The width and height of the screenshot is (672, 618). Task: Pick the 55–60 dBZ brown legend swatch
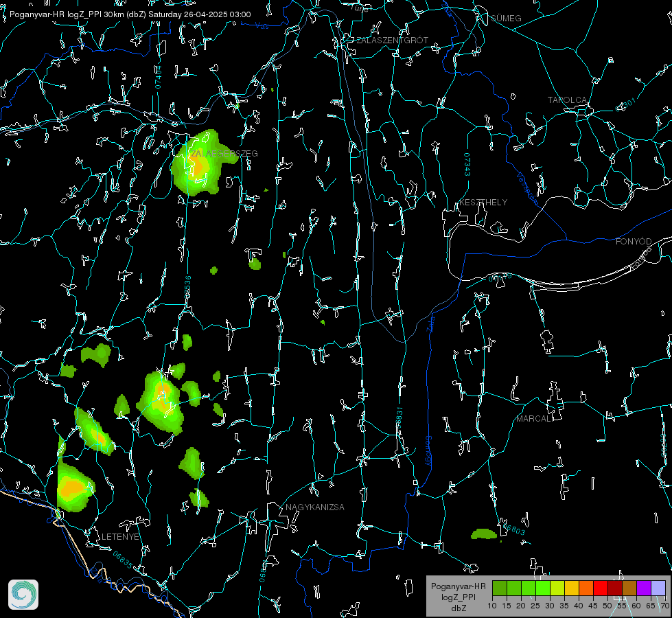point(629,588)
